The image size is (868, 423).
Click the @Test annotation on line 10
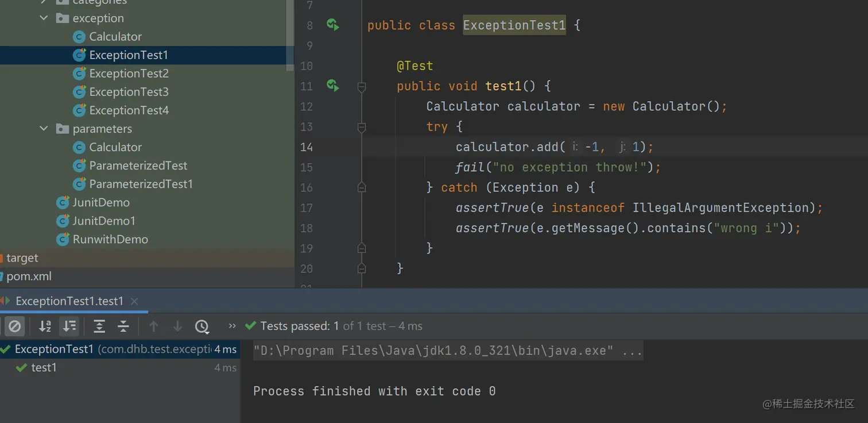point(414,66)
